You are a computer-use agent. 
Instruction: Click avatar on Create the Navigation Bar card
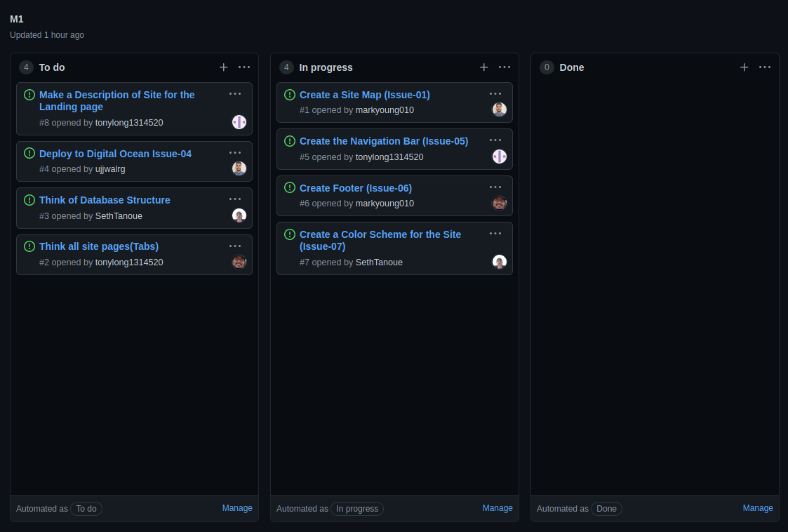point(500,157)
